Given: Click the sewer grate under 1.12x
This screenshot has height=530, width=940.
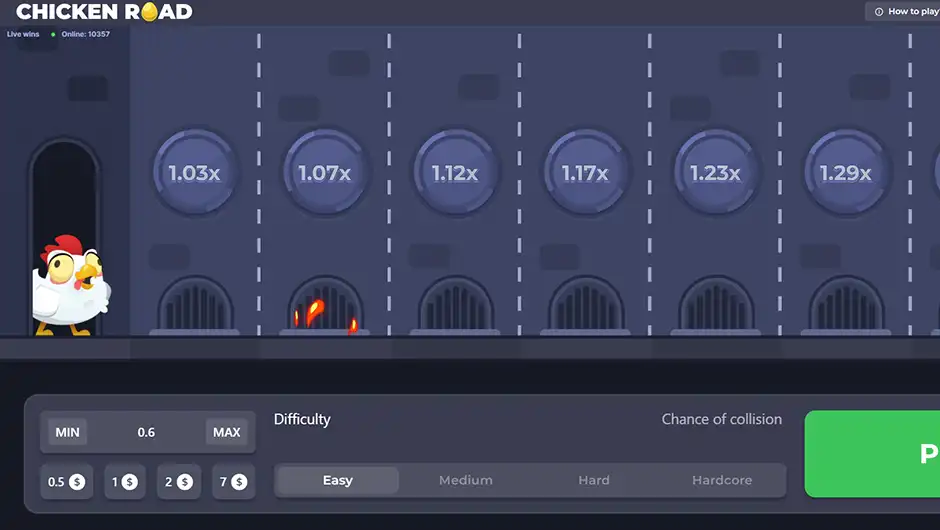Looking at the screenshot, I should coord(455,305).
